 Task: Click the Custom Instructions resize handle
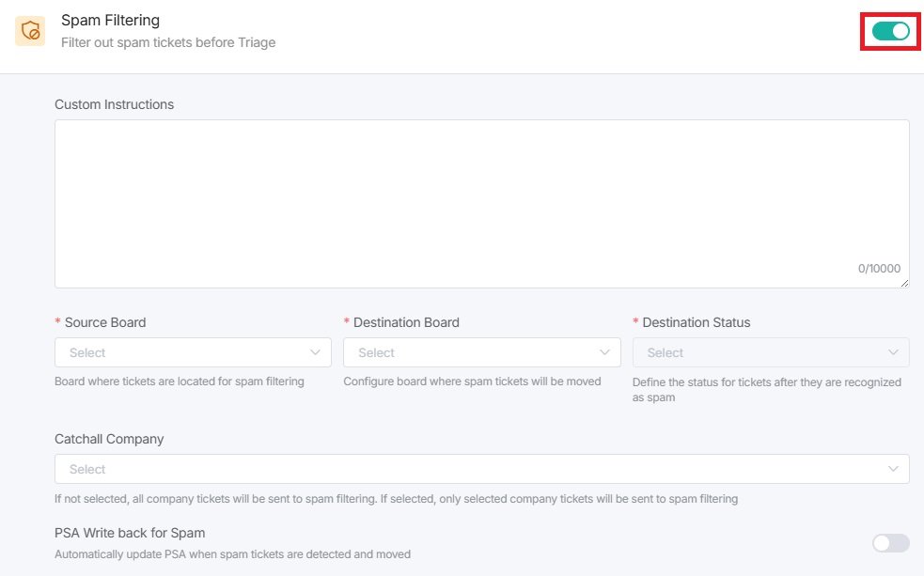pyautogui.click(x=904, y=283)
